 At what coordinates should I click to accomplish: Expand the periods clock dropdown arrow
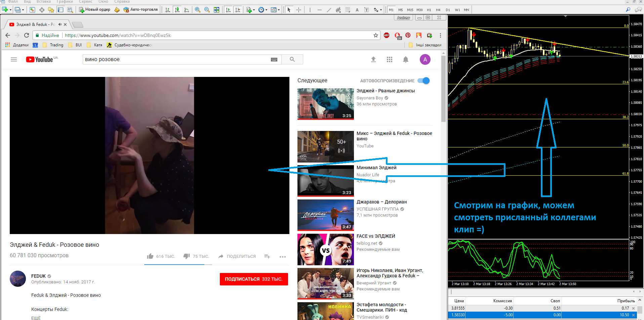266,10
